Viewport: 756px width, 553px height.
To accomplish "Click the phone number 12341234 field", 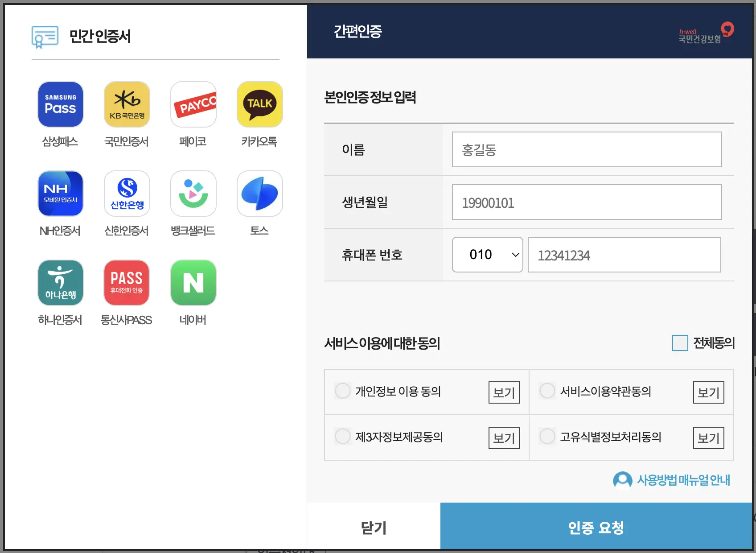I will coord(625,255).
